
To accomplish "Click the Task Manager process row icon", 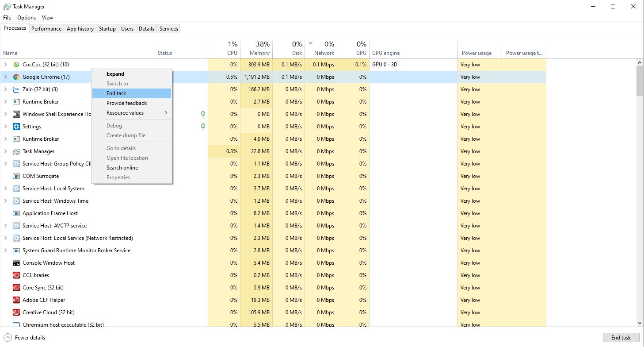I will coord(16,151).
